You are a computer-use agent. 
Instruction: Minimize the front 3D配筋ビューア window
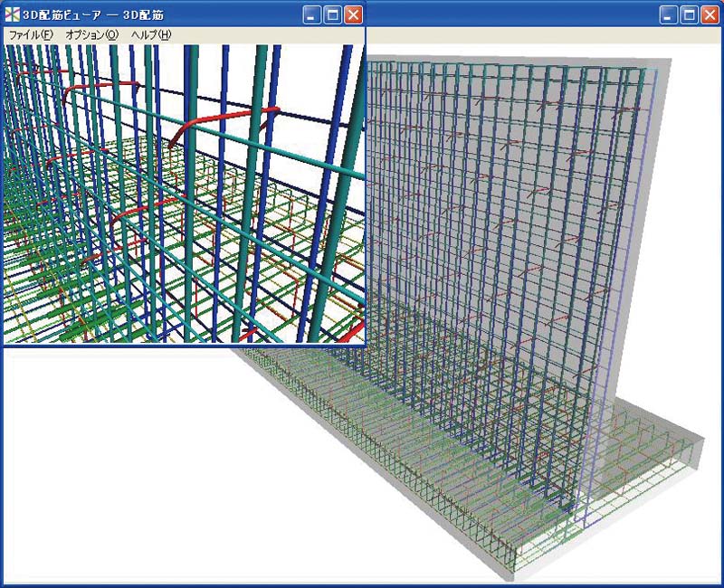point(311,14)
